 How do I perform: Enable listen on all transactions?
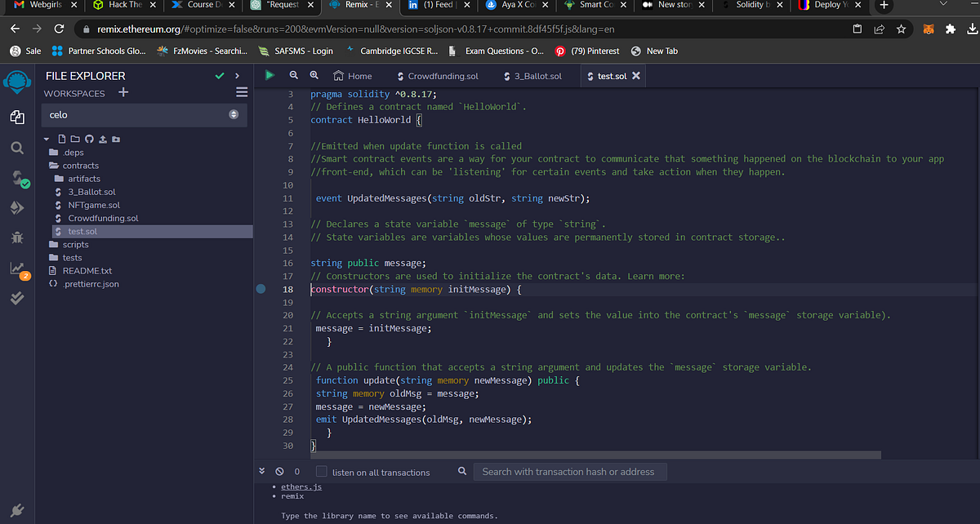(x=322, y=472)
